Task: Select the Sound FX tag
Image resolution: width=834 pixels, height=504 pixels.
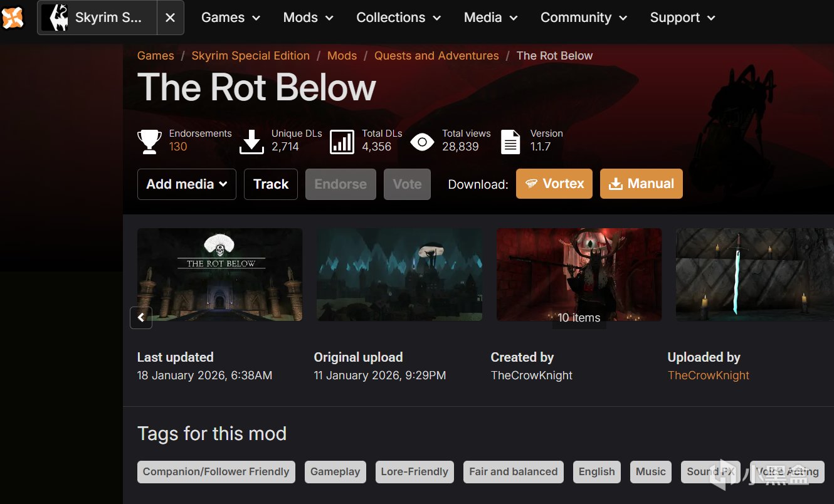Action: pos(710,472)
